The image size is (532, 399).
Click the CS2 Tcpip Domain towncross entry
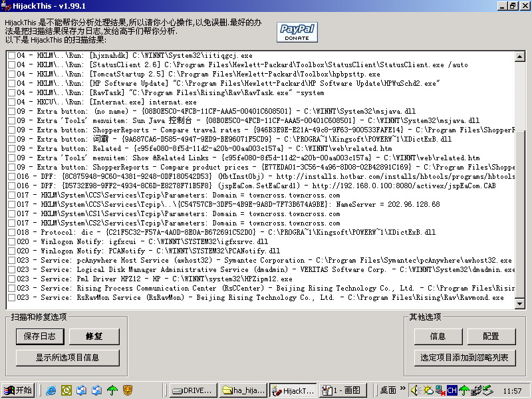178,223
